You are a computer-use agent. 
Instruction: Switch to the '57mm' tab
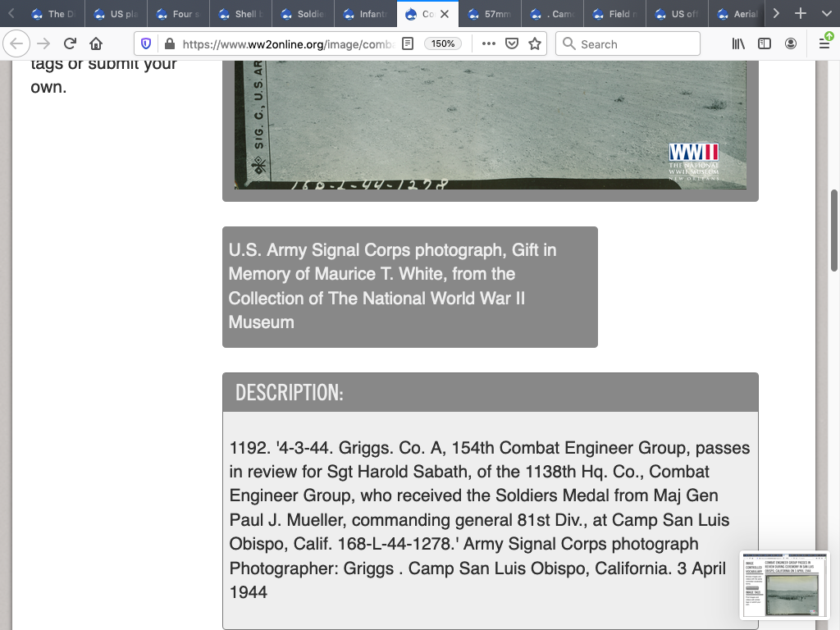click(x=489, y=14)
